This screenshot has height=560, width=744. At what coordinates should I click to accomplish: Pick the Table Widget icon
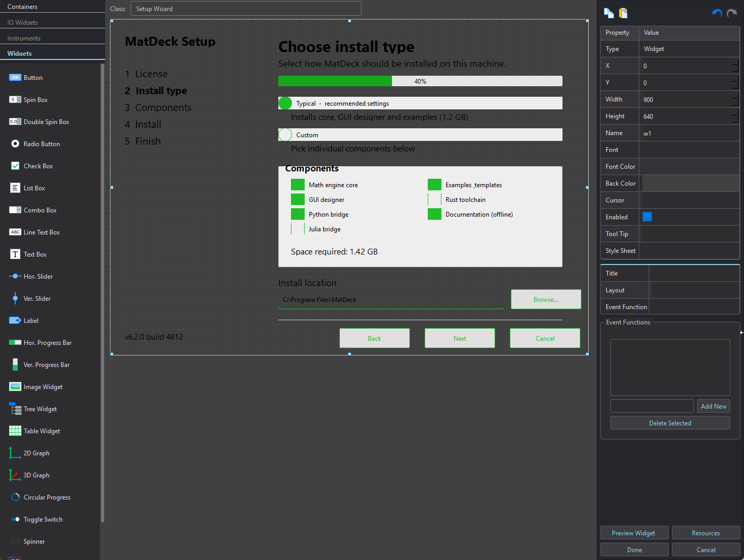[15, 431]
